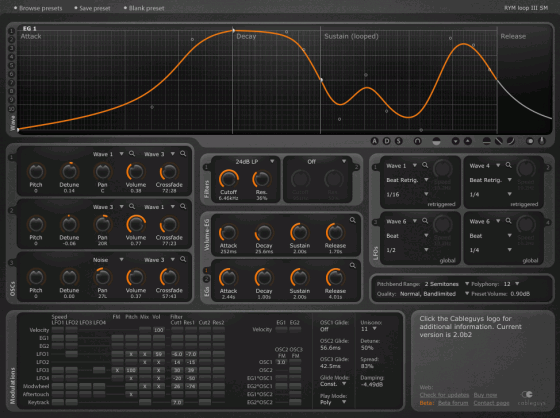
Task: Click the round dot point-mode icon
Action: pyautogui.click(x=530, y=141)
